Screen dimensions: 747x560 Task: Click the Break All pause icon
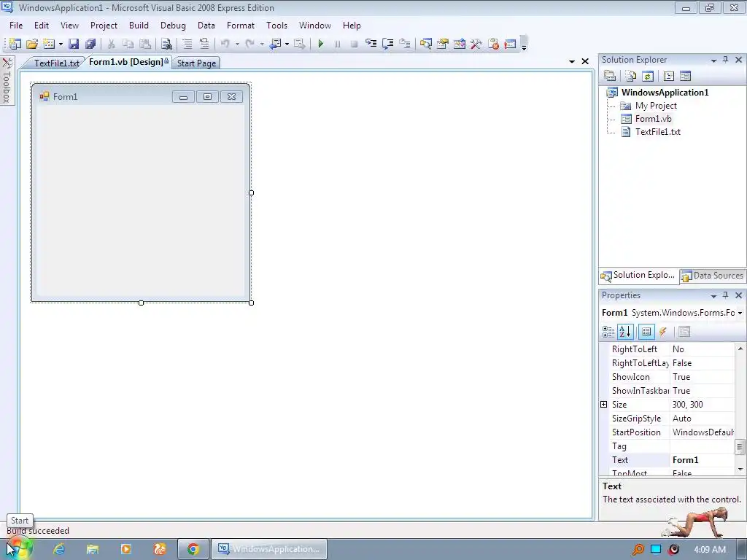[337, 44]
